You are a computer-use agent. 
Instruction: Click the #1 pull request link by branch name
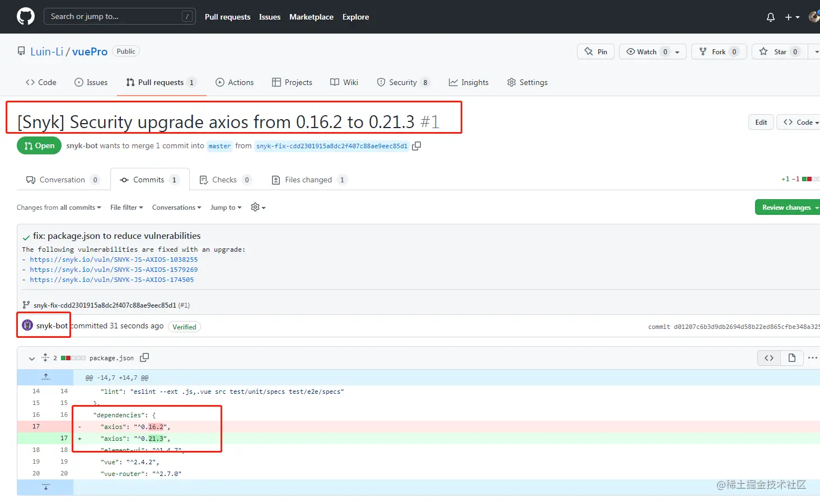coord(184,305)
